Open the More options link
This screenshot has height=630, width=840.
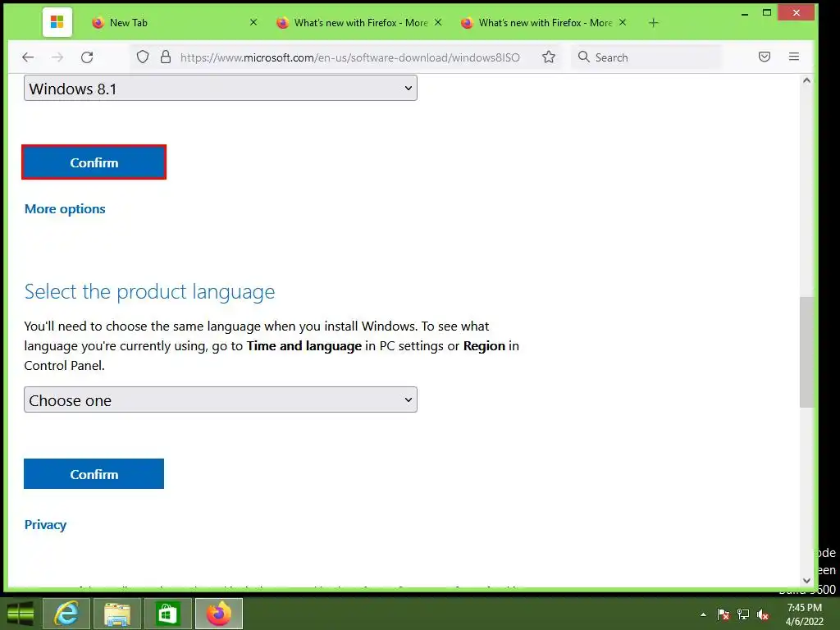pos(65,209)
